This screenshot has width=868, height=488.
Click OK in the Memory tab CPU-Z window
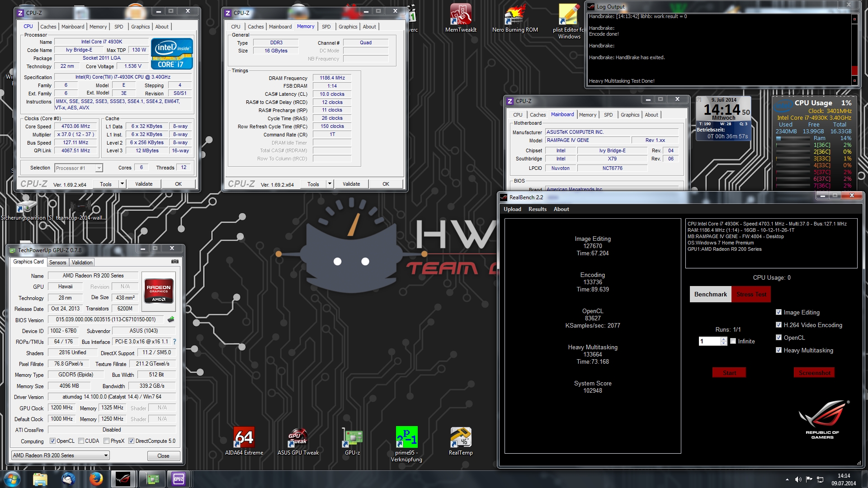386,184
